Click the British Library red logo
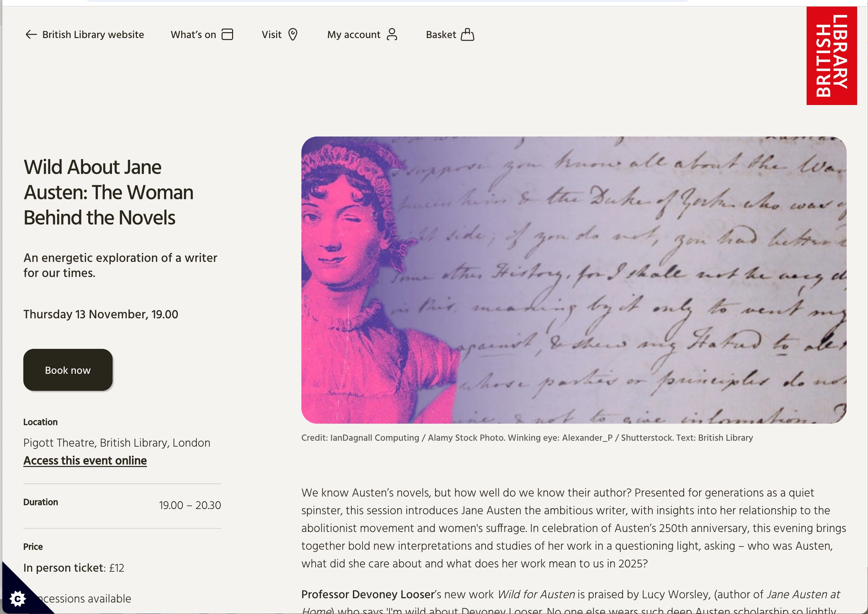The width and height of the screenshot is (868, 614). pyautogui.click(x=831, y=56)
